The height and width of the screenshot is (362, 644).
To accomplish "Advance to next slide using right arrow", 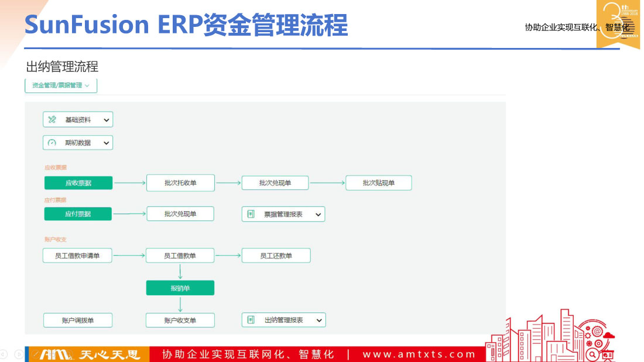I will point(19,354).
